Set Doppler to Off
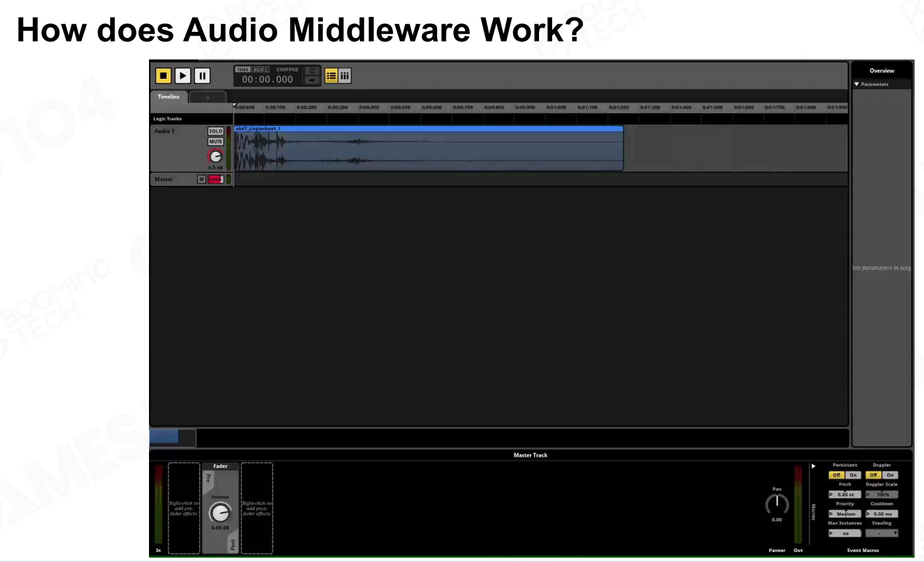 point(873,475)
